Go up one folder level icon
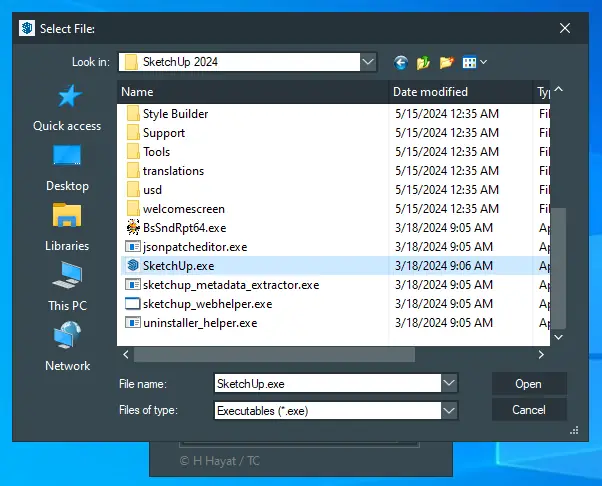 pyautogui.click(x=423, y=62)
